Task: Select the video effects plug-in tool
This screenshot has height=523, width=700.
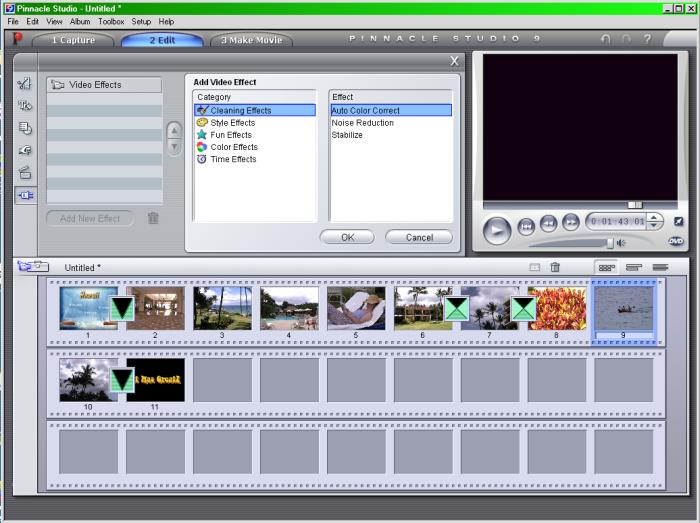Action: pyautogui.click(x=26, y=195)
